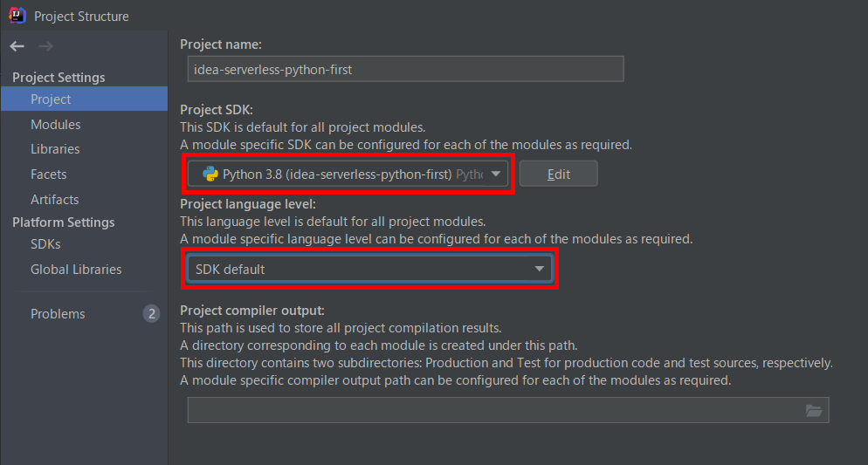The image size is (868, 465).
Task: Select SDK default language level combo box
Action: (358, 270)
